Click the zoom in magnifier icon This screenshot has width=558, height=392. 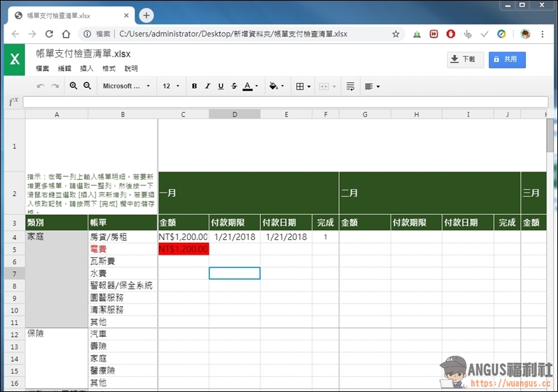point(73,86)
